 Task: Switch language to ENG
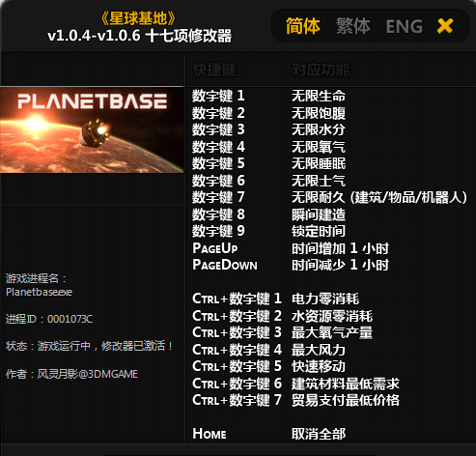[404, 26]
